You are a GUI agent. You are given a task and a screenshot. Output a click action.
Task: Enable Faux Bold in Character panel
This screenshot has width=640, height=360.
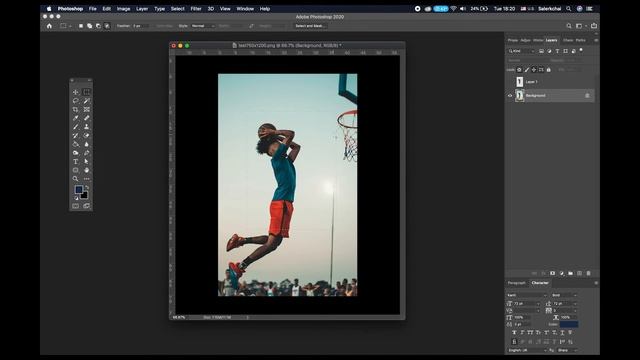click(x=514, y=333)
